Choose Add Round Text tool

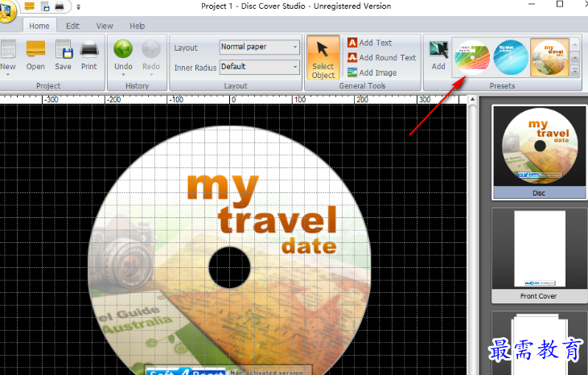tap(382, 58)
